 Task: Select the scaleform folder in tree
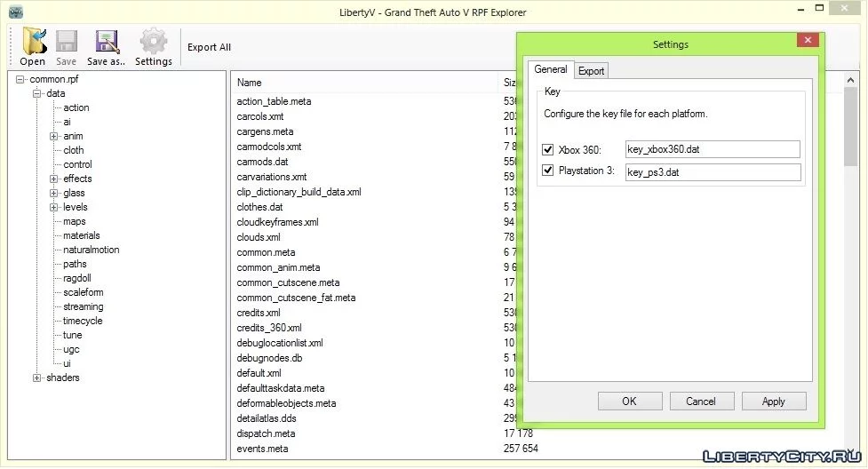pos(83,292)
